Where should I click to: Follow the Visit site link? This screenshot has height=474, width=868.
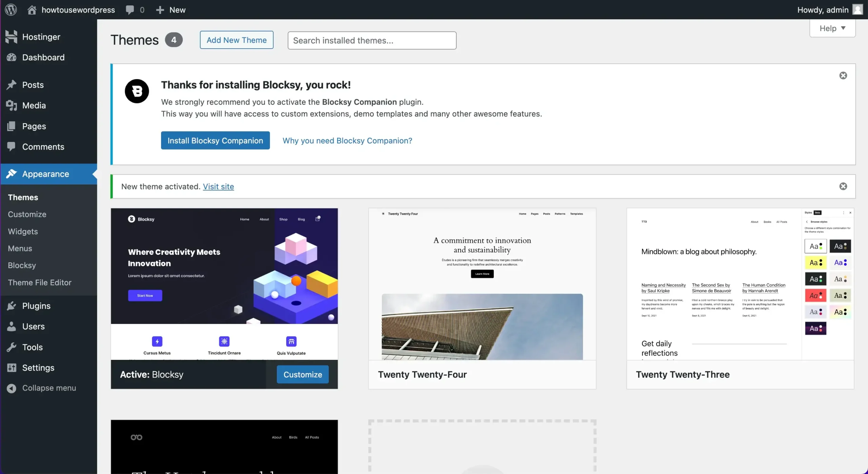coord(218,187)
